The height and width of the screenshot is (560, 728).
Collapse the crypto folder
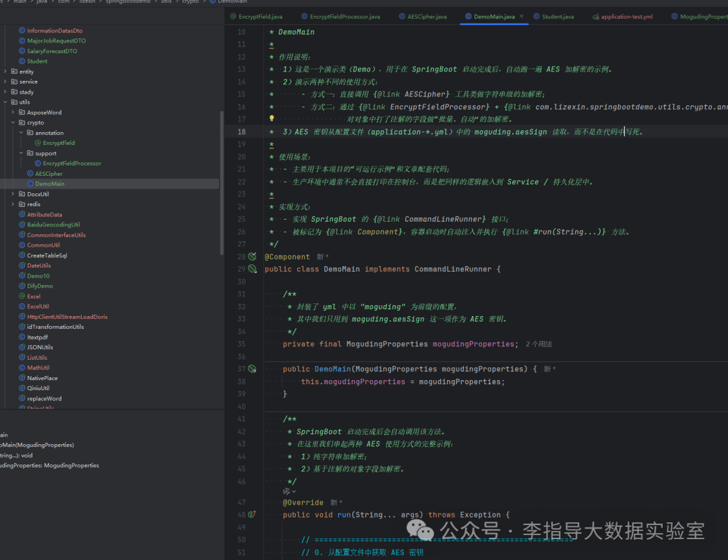coord(13,123)
